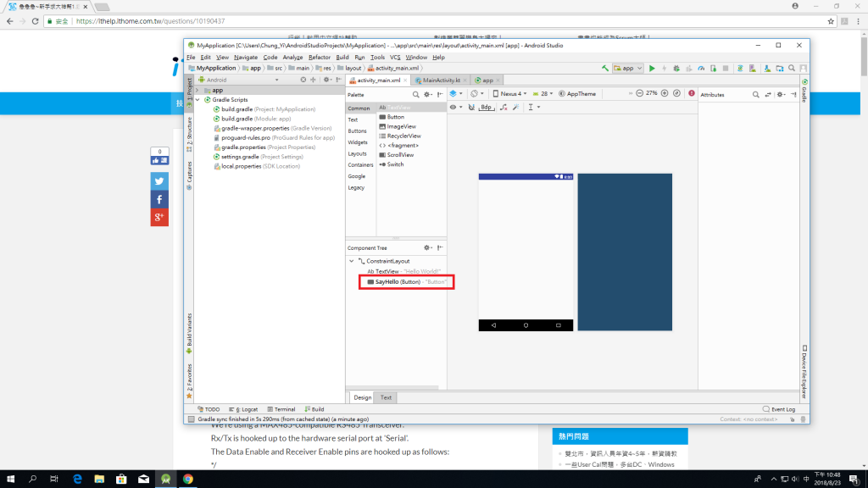The image size is (868, 488).
Task: Click the Search Everywhere magnifier in main toolbar
Action: pyautogui.click(x=792, y=69)
